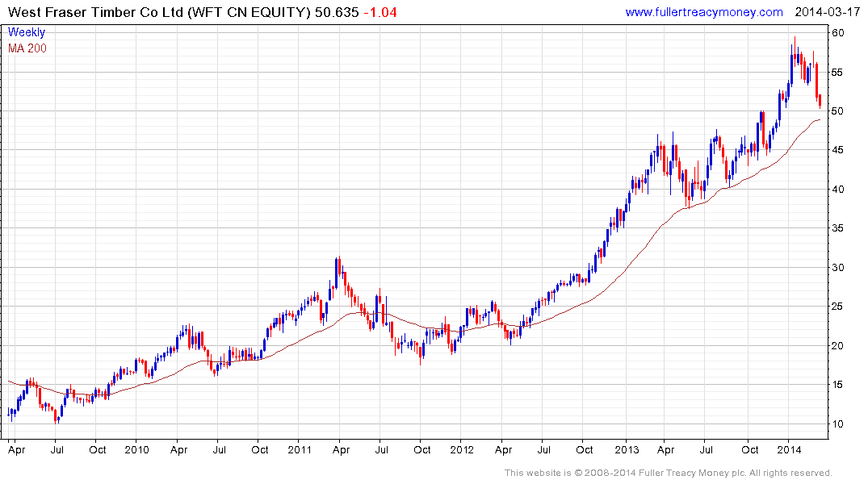
Task: Click the y-axis value 25
Action: (x=838, y=306)
